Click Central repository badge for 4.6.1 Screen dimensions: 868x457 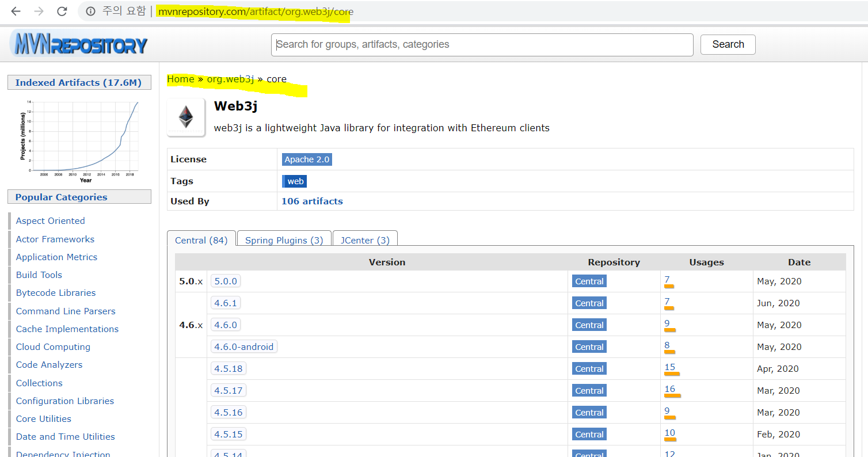(589, 303)
